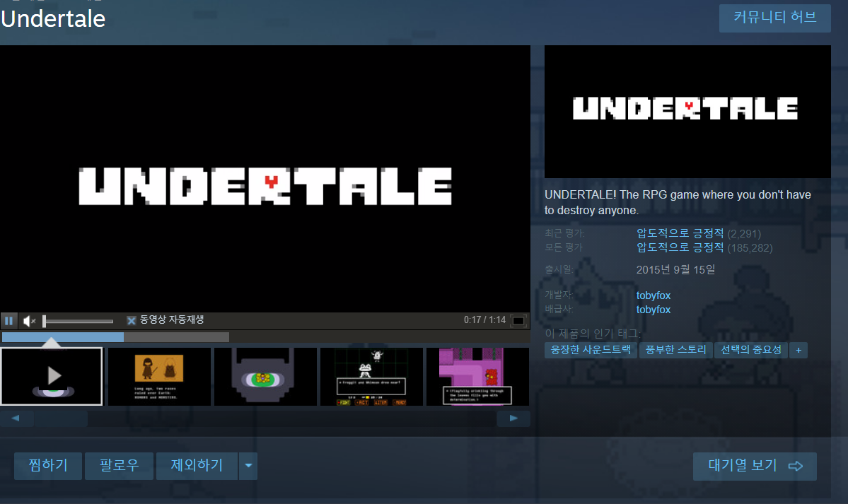
Task: Open the humans and monsters story screenshot thumbnail
Action: (x=159, y=376)
